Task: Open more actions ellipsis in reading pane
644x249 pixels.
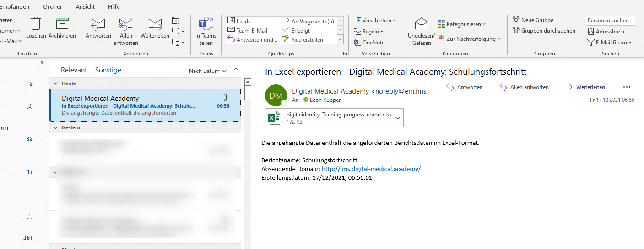Action: (x=627, y=87)
